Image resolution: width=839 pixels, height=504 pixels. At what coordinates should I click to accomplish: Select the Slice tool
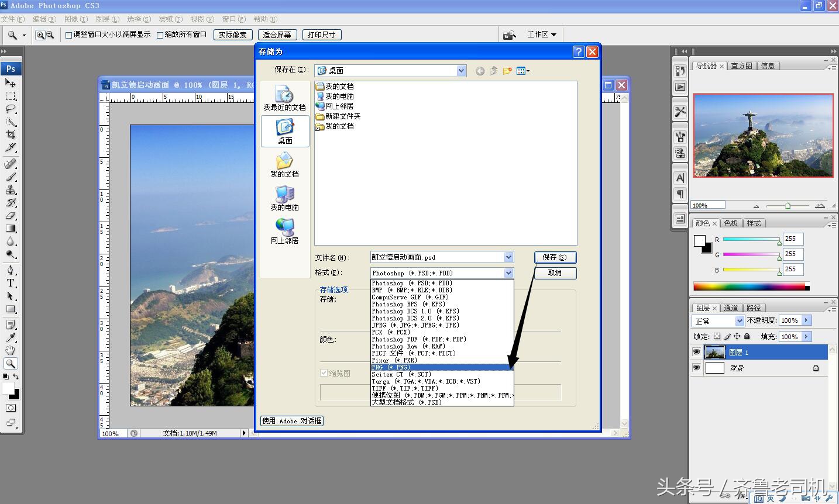[x=11, y=147]
